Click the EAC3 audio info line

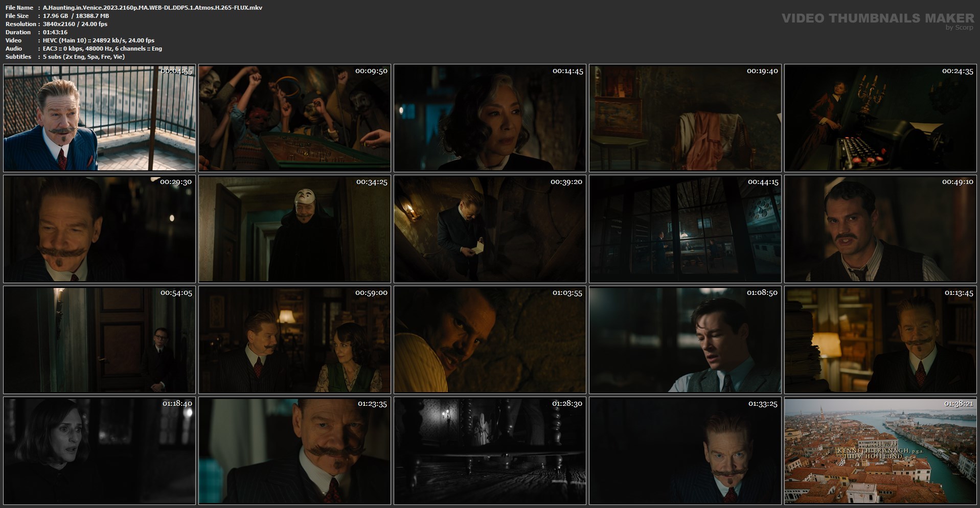click(x=102, y=49)
